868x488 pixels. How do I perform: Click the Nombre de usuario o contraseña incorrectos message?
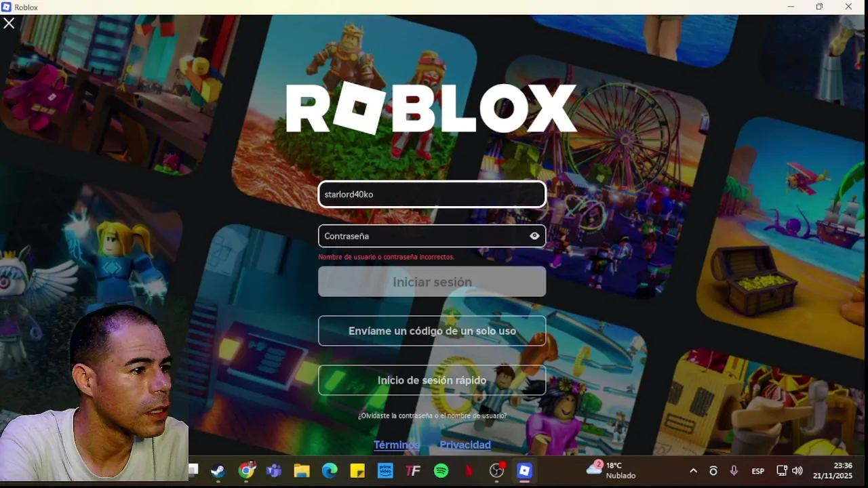[386, 257]
